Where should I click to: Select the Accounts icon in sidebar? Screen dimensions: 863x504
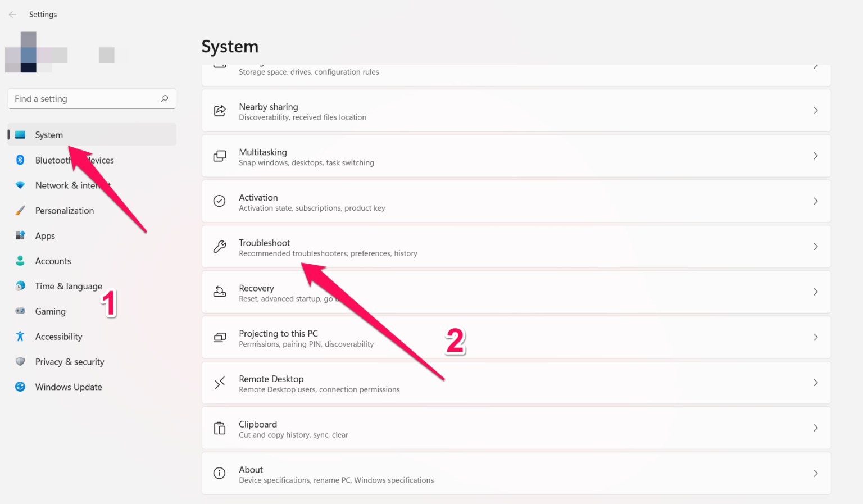20,261
